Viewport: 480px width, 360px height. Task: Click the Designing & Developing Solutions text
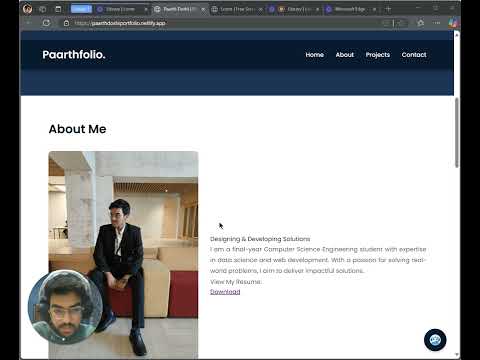pyautogui.click(x=260, y=239)
